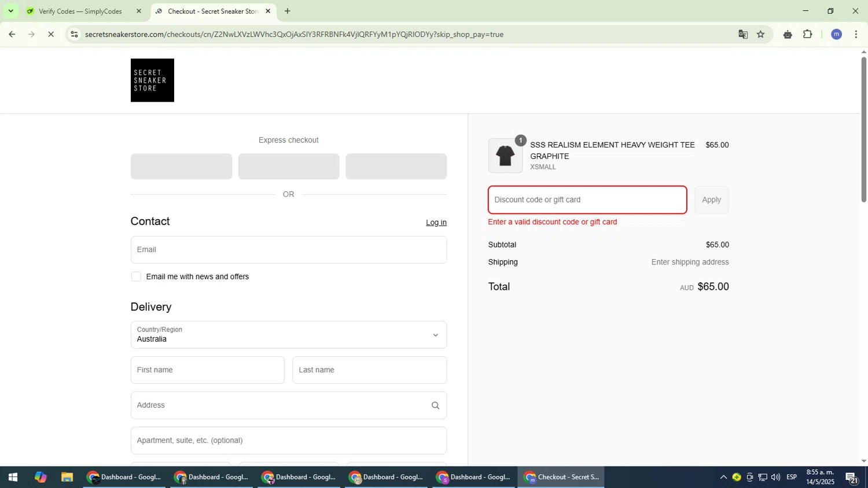Open File Explorer from the taskbar
Image resolution: width=868 pixels, height=488 pixels.
(67, 477)
